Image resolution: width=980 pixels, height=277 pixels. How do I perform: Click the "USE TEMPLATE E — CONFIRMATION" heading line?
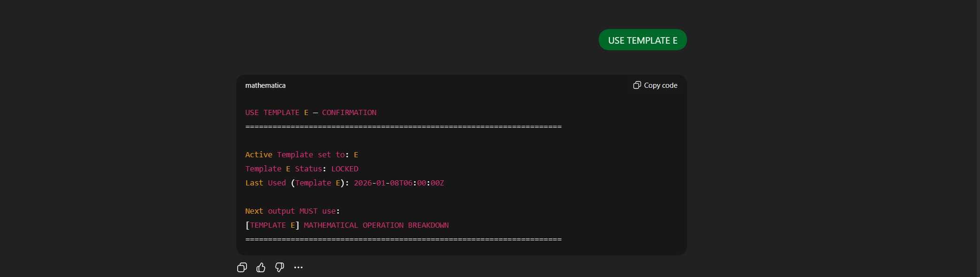tap(310, 113)
